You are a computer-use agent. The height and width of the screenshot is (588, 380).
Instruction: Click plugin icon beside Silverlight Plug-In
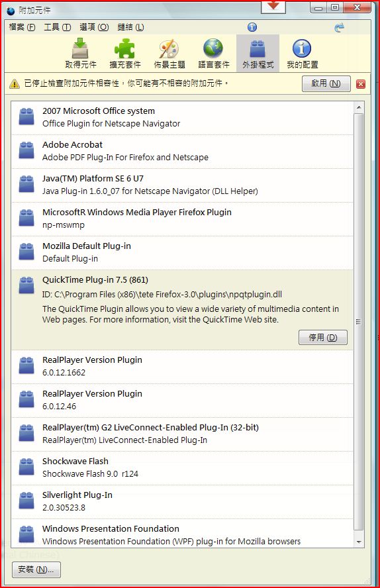click(26, 500)
